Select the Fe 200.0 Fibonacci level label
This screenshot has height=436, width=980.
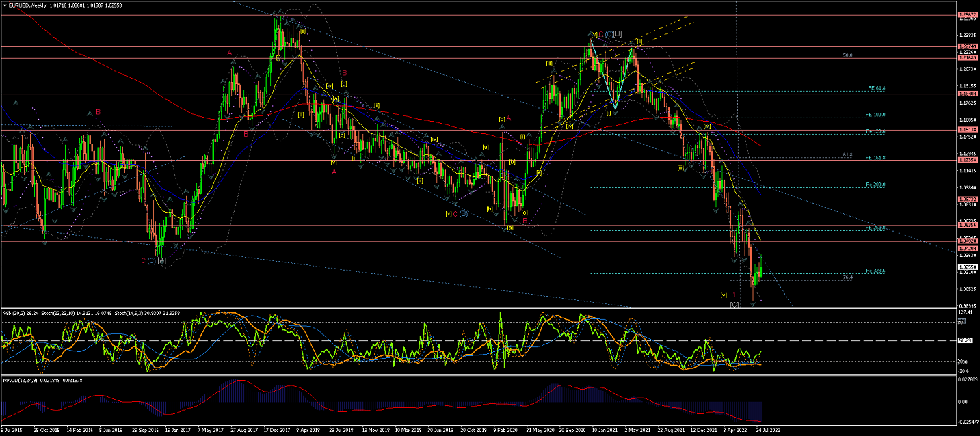[875, 185]
